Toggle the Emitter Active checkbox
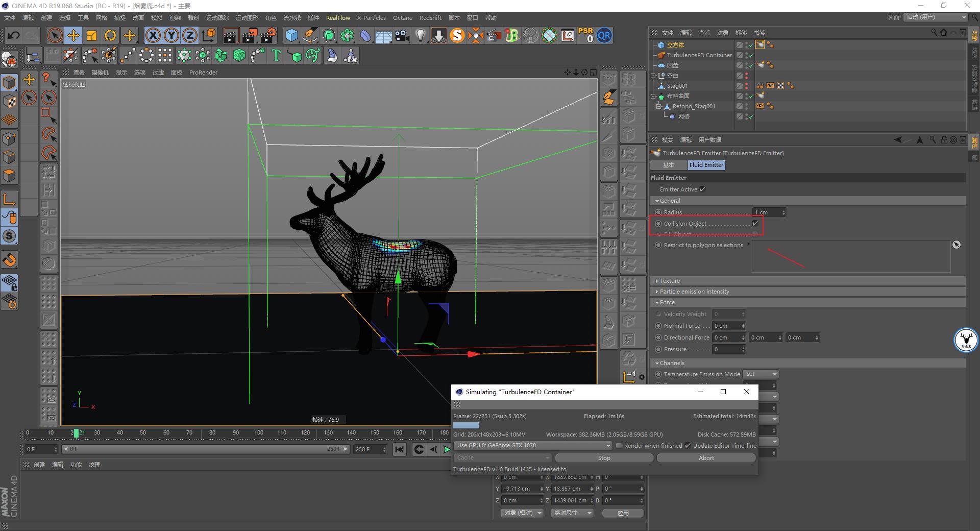Viewport: 980px width, 531px height. tap(703, 189)
